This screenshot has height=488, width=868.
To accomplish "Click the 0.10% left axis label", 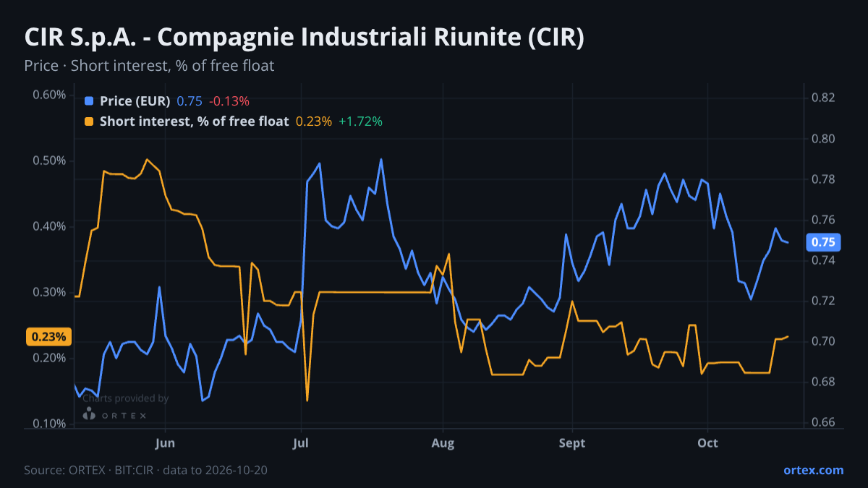I will [49, 424].
